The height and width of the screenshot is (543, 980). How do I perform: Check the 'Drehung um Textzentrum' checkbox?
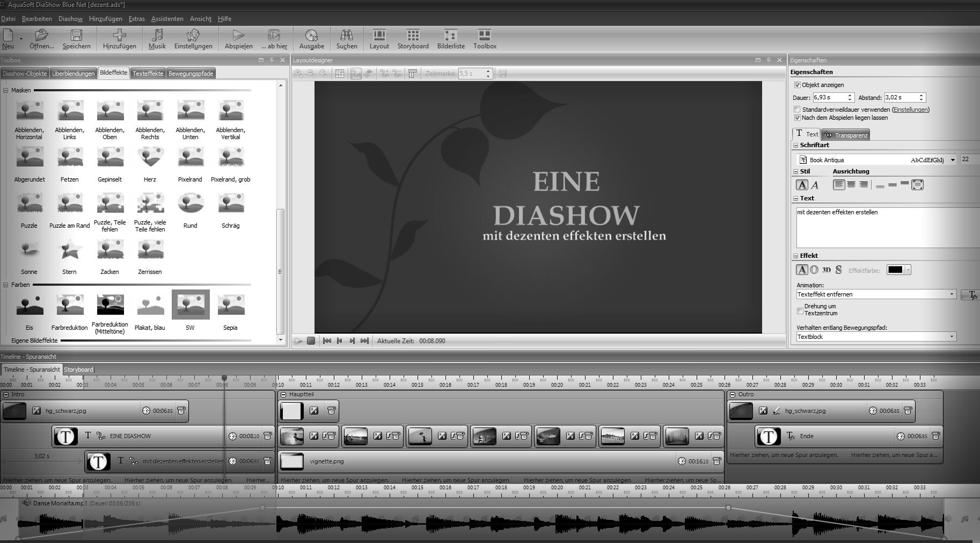800,310
